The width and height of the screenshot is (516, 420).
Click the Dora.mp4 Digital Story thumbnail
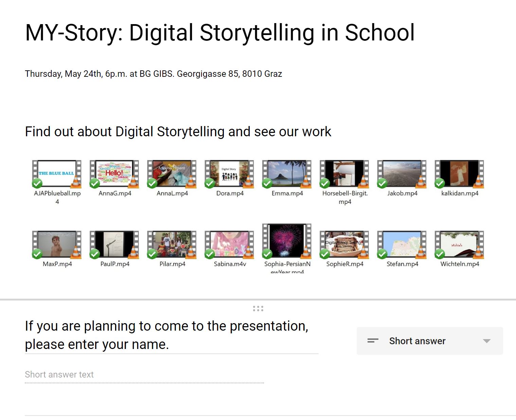[x=229, y=174]
